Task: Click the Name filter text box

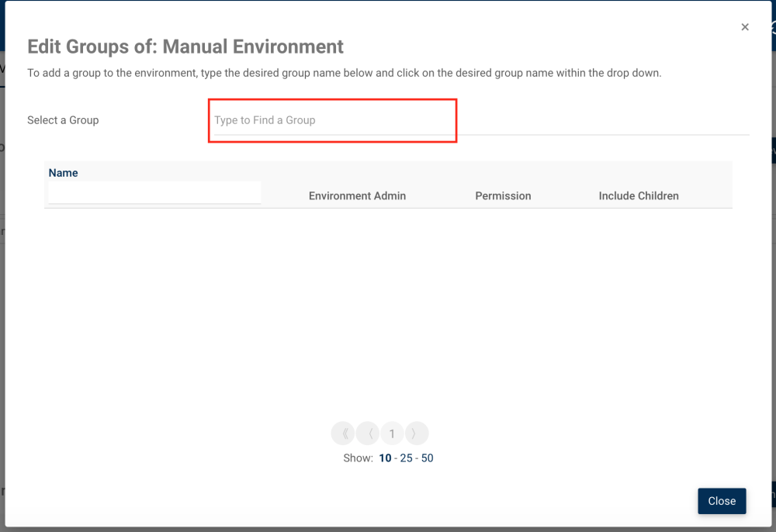Action: tap(154, 192)
